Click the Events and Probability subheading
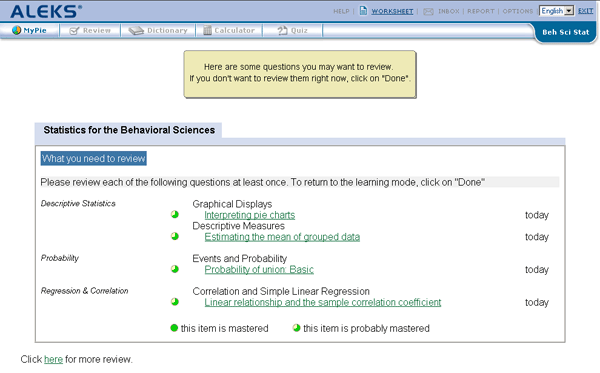 click(x=240, y=259)
